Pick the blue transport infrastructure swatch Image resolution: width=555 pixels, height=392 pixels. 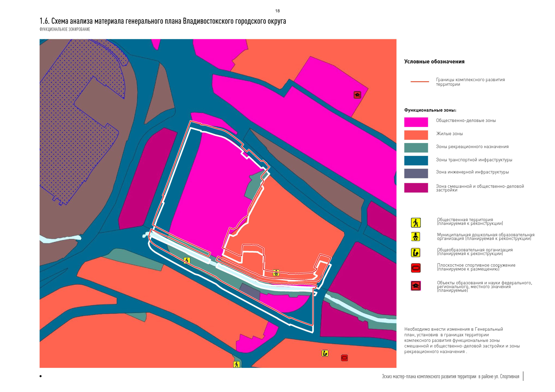(416, 160)
